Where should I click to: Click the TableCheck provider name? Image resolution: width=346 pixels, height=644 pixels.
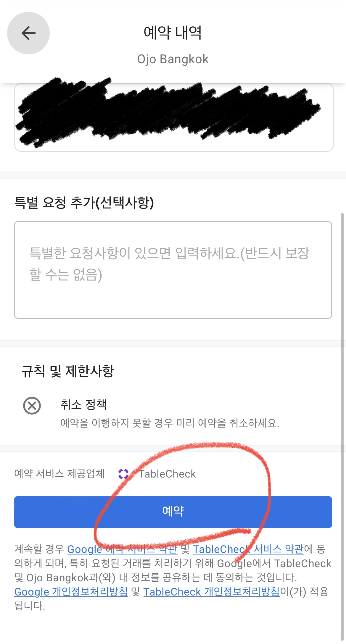(168, 474)
